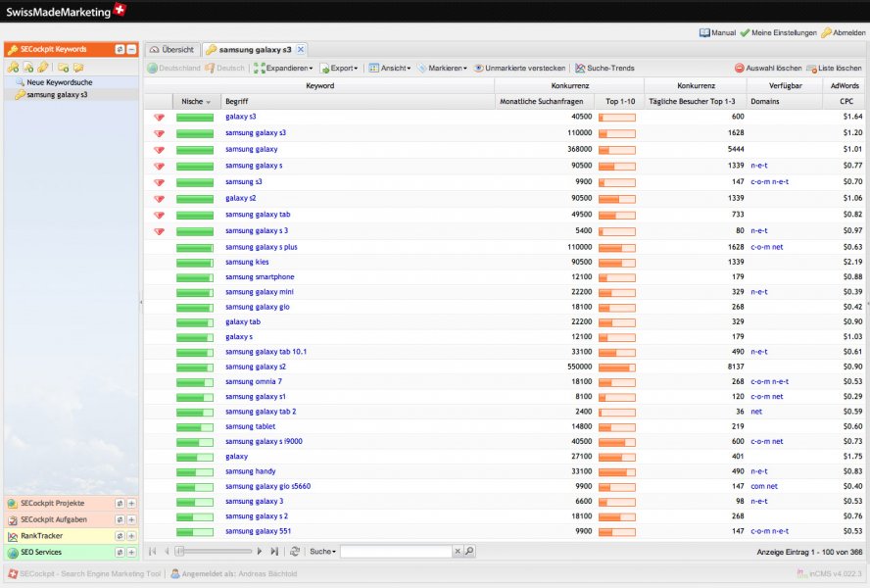The image size is (870, 588).
Task: Click the page-with-plus icon in the Keywords toolbar
Action: click(x=27, y=68)
